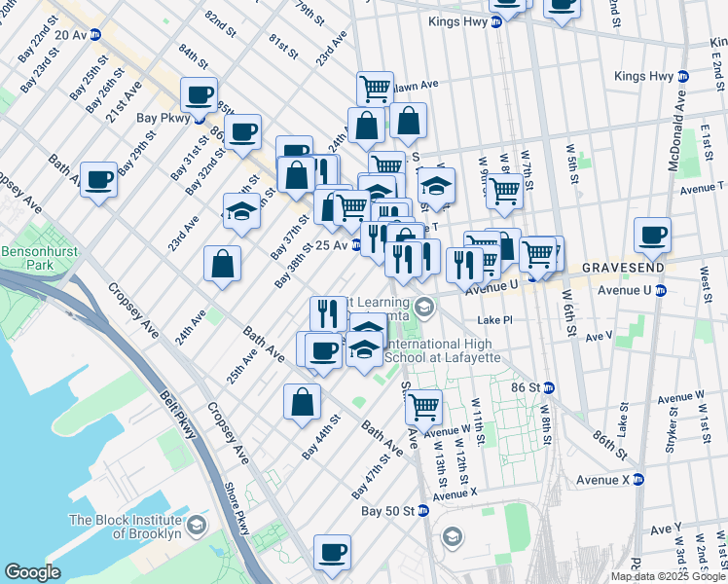Click the 20 Av subway station icon
The image size is (728, 584).
(x=94, y=34)
